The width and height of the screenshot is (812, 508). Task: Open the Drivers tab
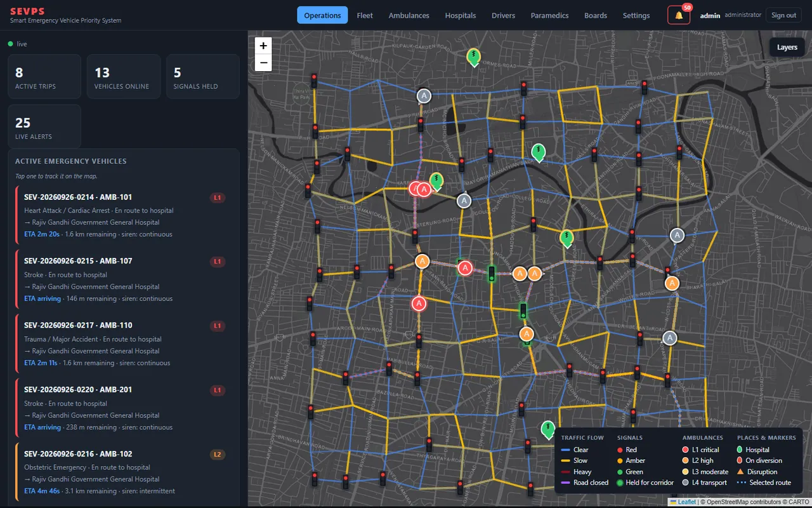click(x=503, y=15)
